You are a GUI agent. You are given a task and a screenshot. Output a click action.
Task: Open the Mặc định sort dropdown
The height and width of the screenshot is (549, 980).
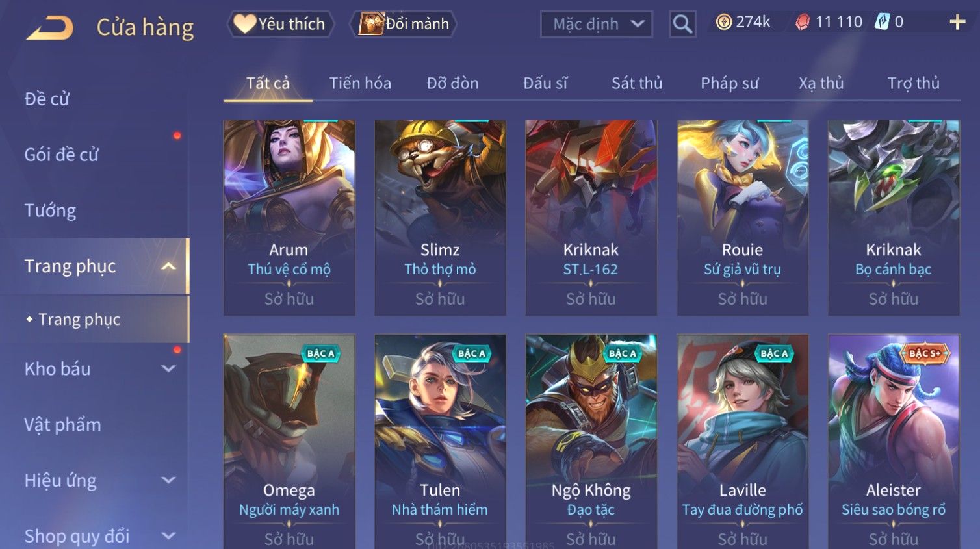[x=596, y=24]
